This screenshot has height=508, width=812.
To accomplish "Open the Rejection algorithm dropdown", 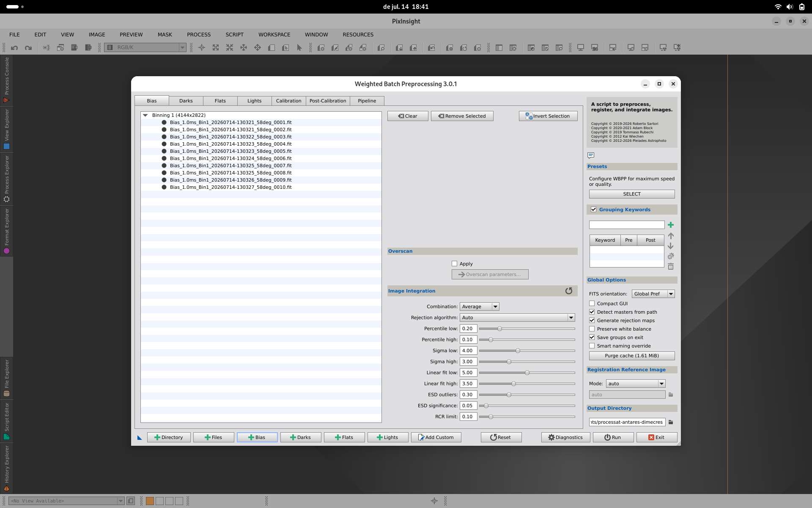I will [x=517, y=317].
